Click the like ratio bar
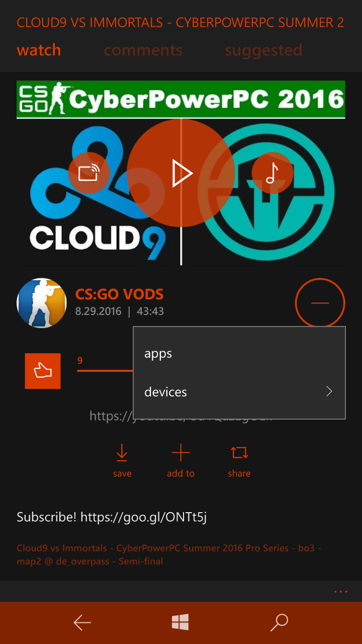 pyautogui.click(x=105, y=371)
